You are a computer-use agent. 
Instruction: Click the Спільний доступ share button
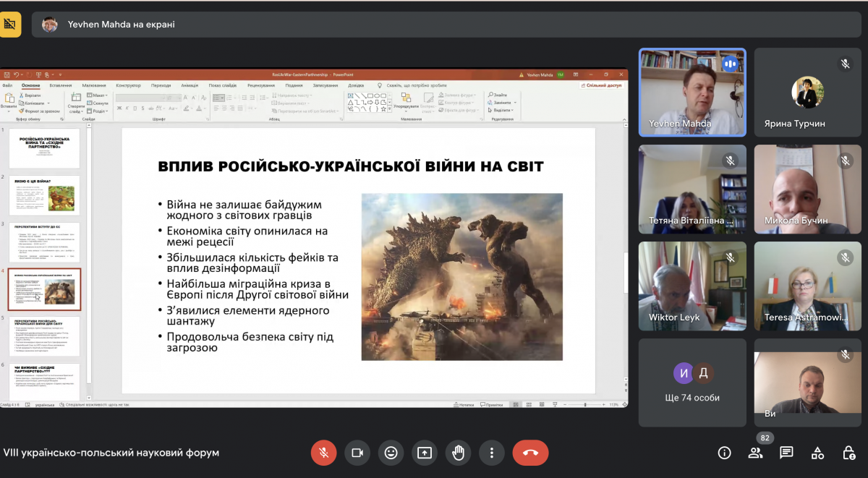[602, 85]
